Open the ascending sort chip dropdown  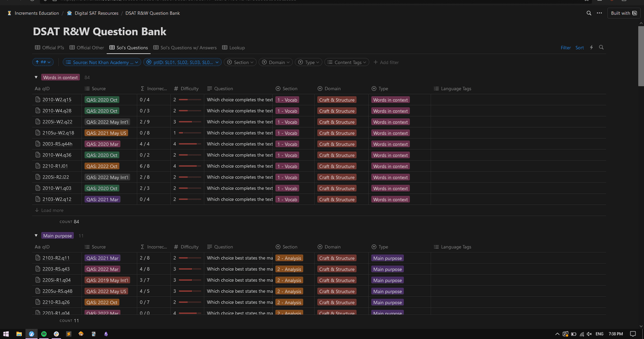pos(43,62)
